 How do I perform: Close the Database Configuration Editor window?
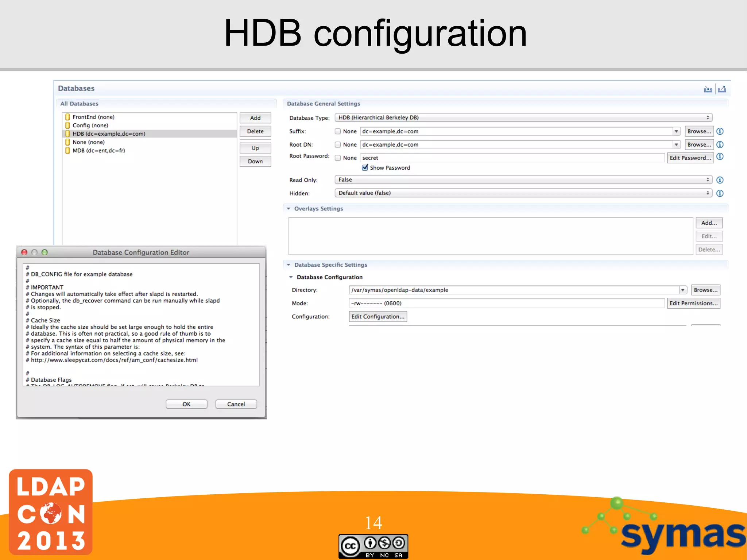(24, 252)
